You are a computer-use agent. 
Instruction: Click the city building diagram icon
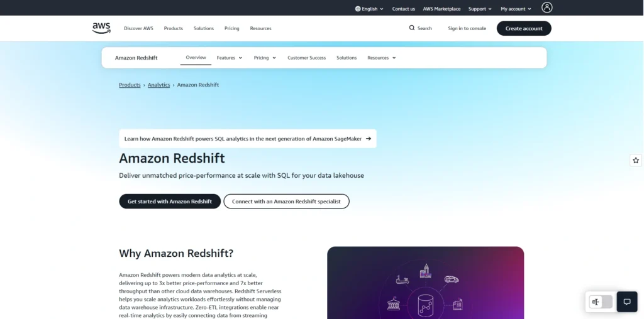point(426,271)
